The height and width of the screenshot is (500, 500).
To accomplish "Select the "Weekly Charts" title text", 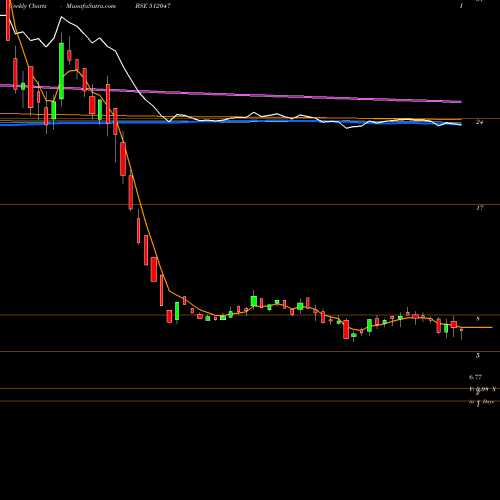I will (x=28, y=6).
